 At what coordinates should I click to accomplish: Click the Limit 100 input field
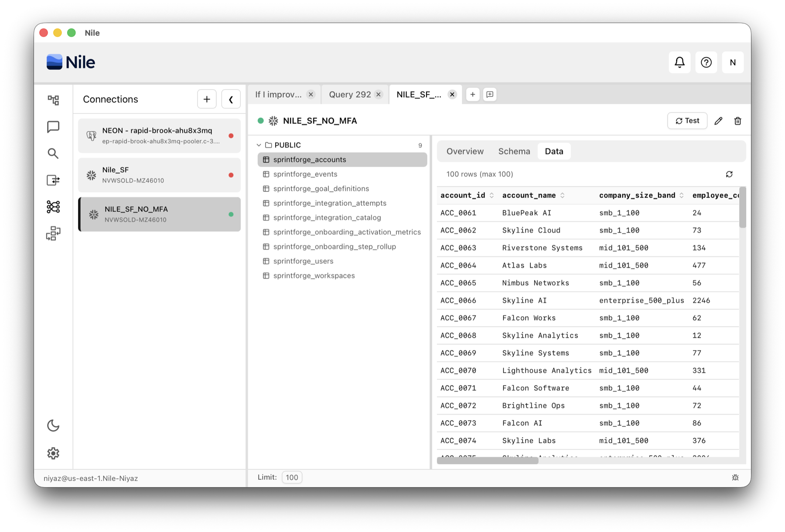(292, 477)
